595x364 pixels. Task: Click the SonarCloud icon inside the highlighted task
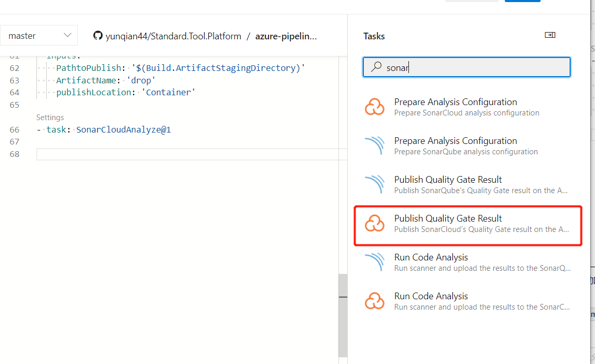[374, 223]
